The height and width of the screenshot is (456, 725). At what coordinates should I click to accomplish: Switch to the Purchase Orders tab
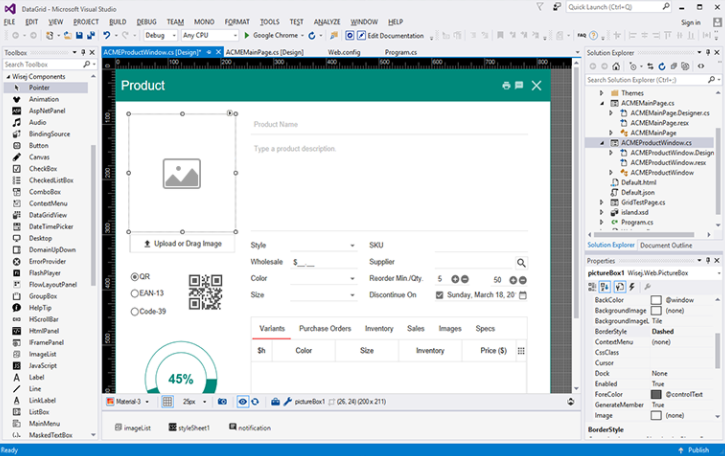pyautogui.click(x=325, y=328)
